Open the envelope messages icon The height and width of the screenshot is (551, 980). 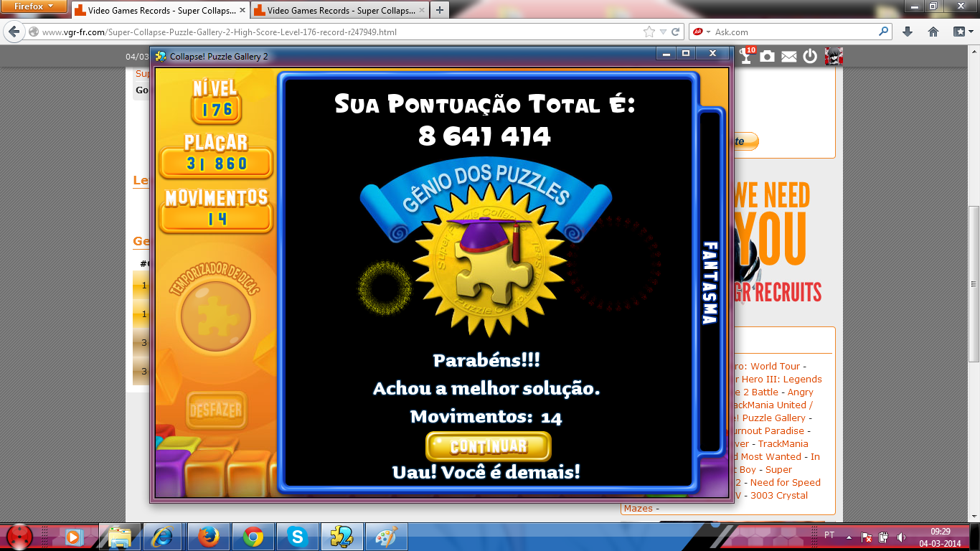pos(789,57)
